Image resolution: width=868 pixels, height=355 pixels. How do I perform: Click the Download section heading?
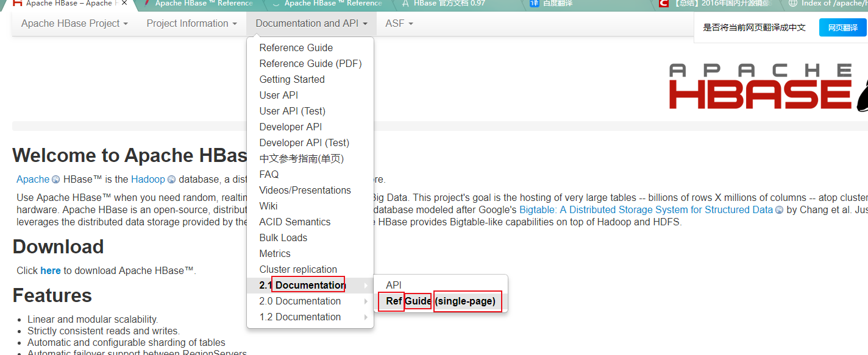pos(59,247)
